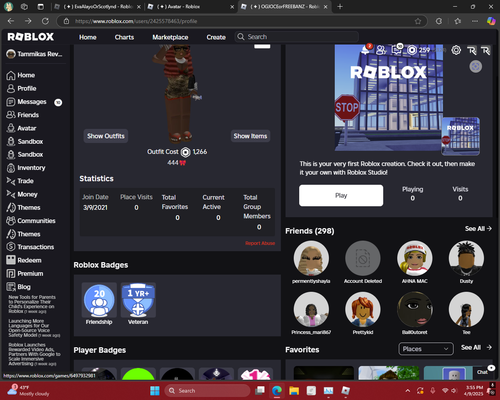Viewport: 500px width, 400px height.
Task: Expand the Windows system tray hidden icons
Action: (x=408, y=390)
